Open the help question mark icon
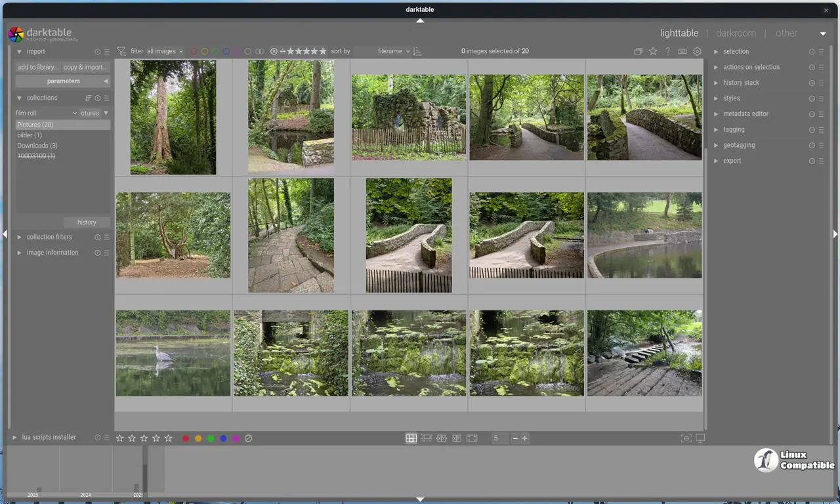This screenshot has width=840, height=504. 667,51
